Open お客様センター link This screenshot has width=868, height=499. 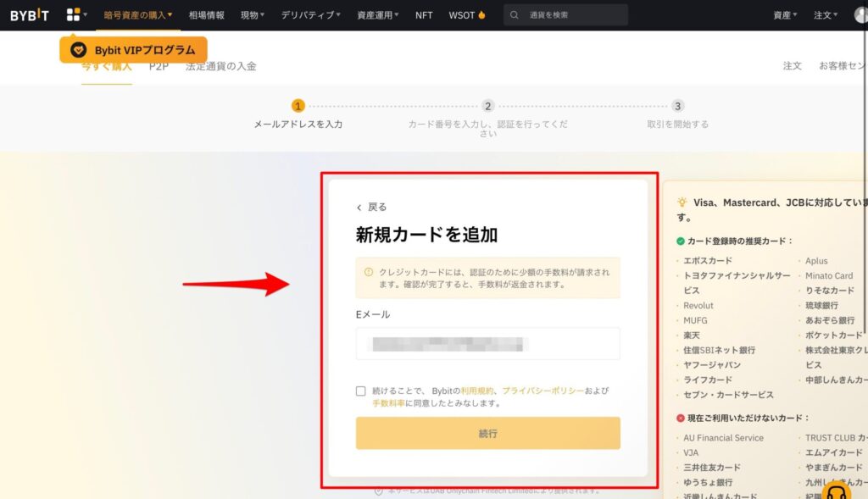pos(843,65)
